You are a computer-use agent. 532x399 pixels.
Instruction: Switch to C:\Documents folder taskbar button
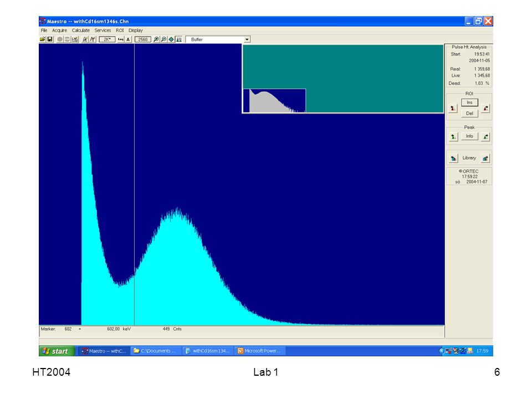click(156, 351)
